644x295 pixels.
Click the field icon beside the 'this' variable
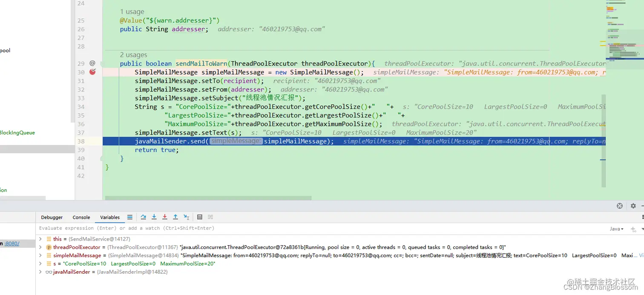pos(49,239)
